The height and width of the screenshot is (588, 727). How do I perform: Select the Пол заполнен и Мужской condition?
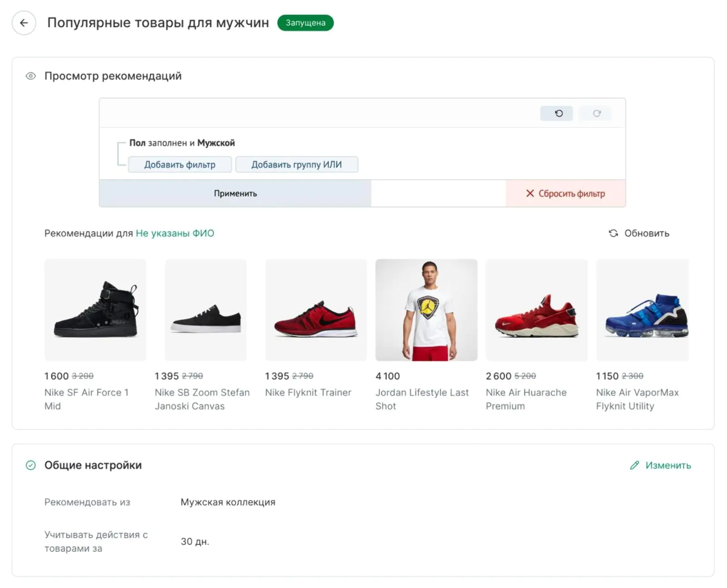coord(182,143)
